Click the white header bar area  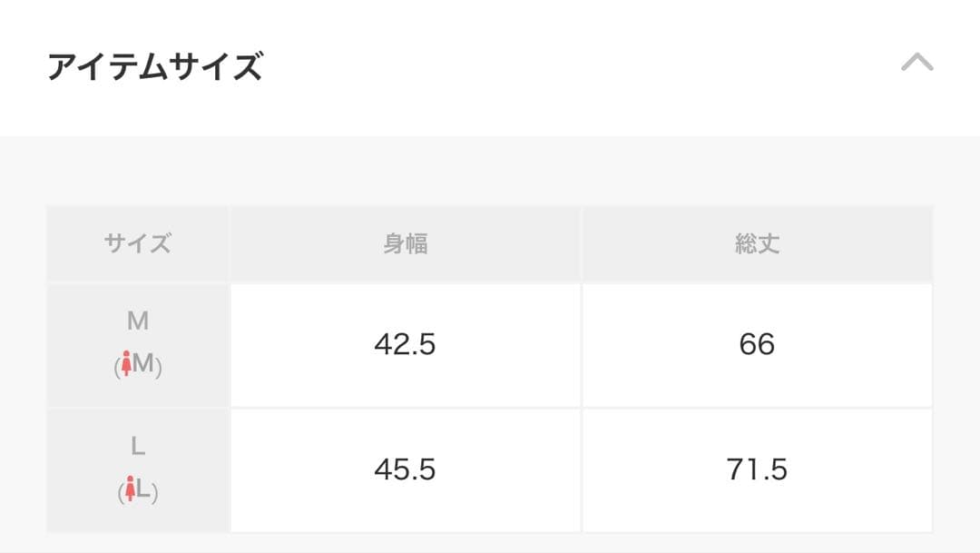[490, 67]
